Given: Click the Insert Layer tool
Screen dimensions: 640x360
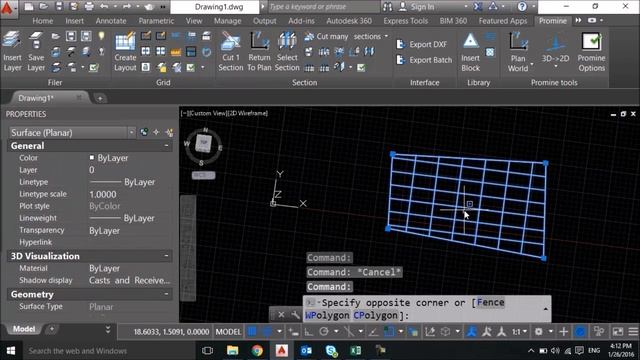Looking at the screenshot, I should (12, 51).
